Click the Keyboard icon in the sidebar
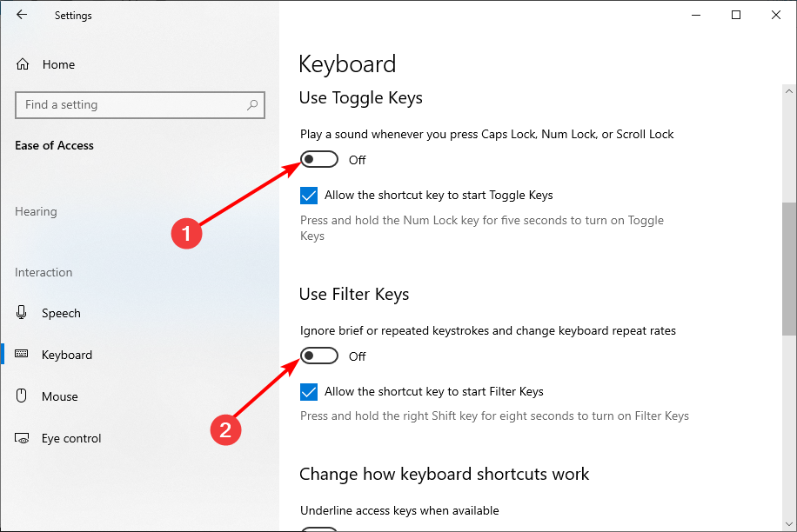Viewport: 797px width, 532px height. (x=22, y=354)
